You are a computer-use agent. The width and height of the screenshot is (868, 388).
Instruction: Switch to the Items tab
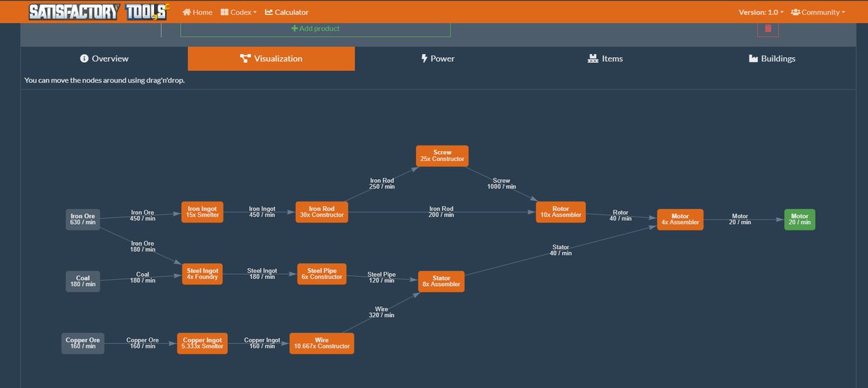[x=605, y=59]
